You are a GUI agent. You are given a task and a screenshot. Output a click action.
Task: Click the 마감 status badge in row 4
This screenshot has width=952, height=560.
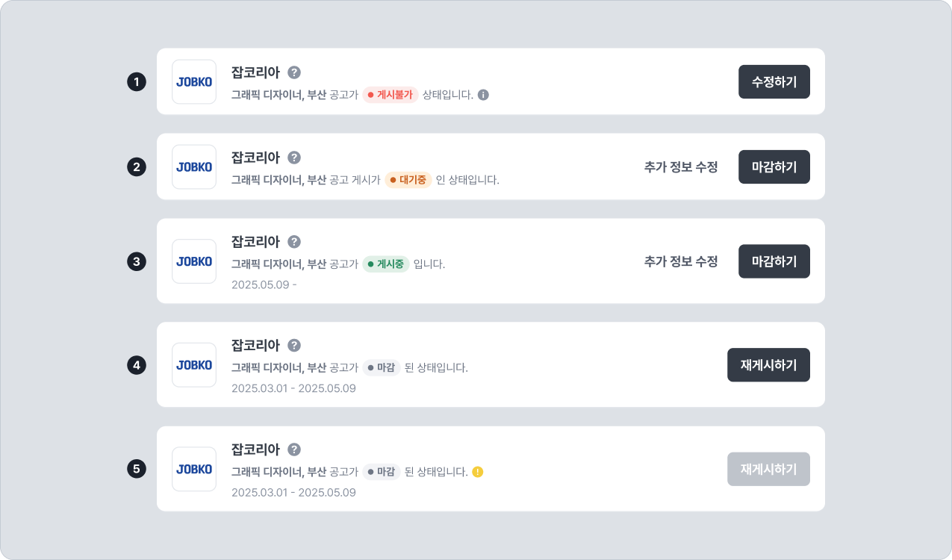382,367
